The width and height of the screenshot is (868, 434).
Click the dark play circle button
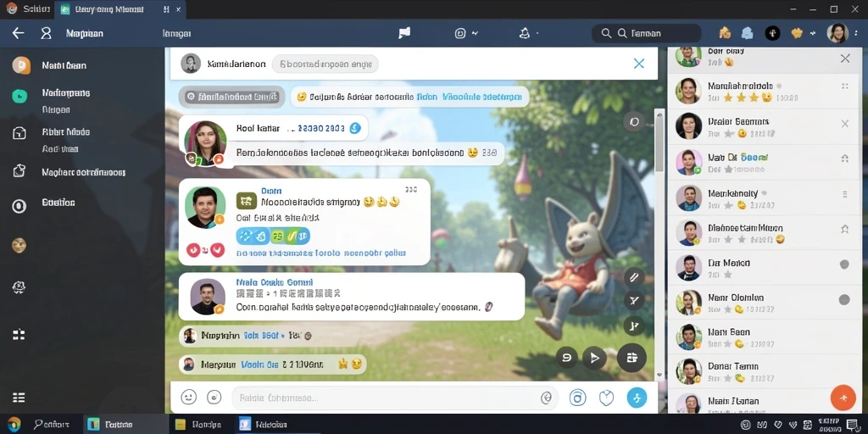coord(594,359)
